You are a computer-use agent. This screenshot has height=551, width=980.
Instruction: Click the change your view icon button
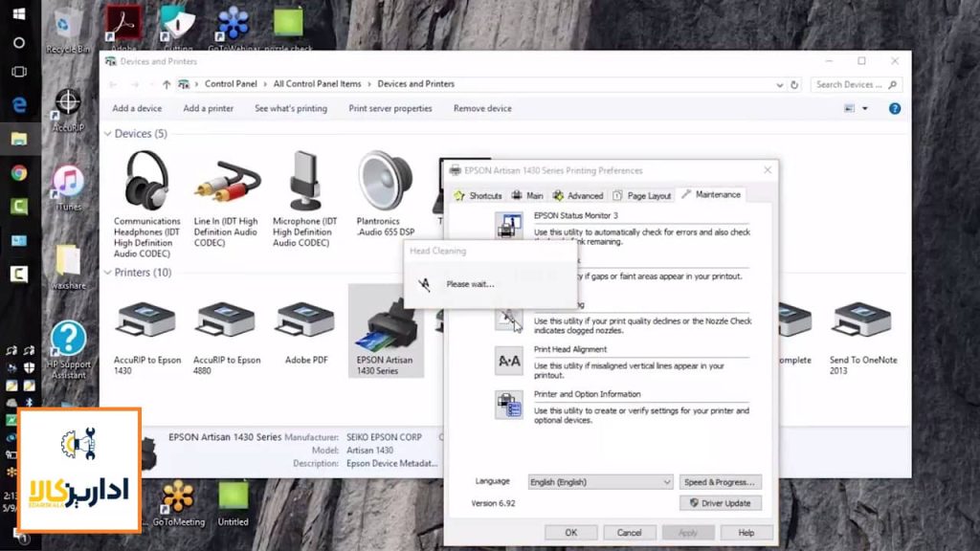(x=849, y=109)
